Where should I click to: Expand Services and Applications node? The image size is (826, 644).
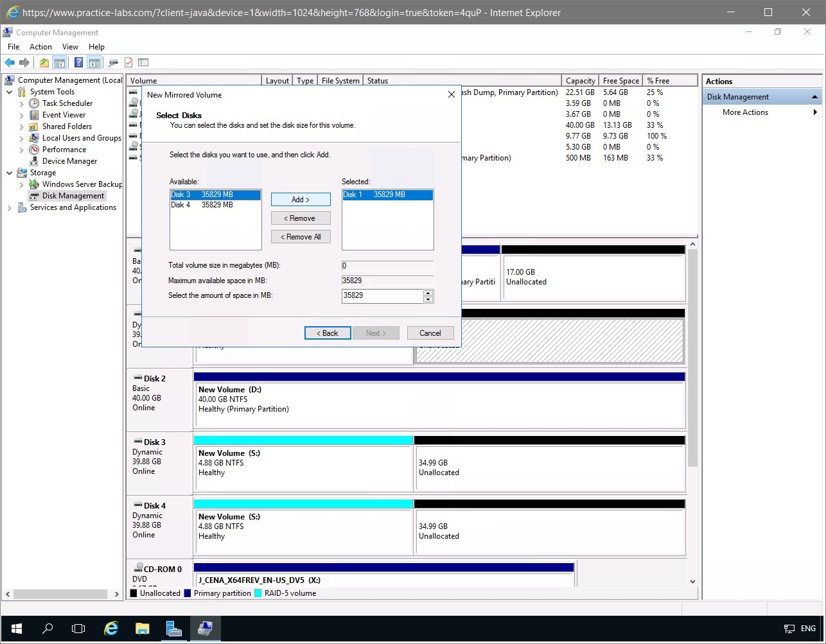point(10,207)
